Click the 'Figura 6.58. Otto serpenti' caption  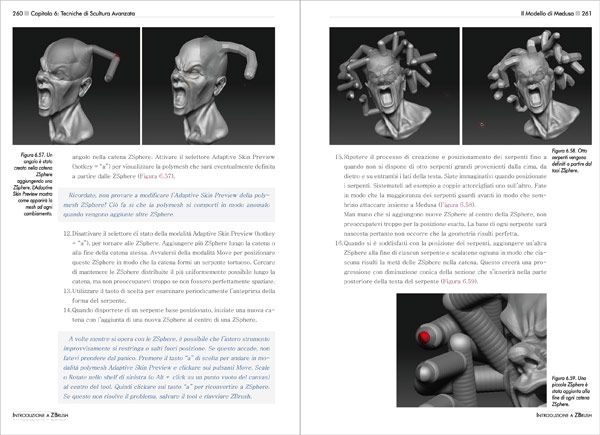point(571,161)
